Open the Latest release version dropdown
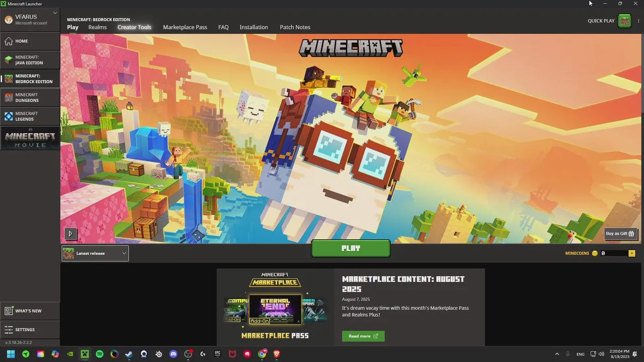 pyautogui.click(x=95, y=253)
